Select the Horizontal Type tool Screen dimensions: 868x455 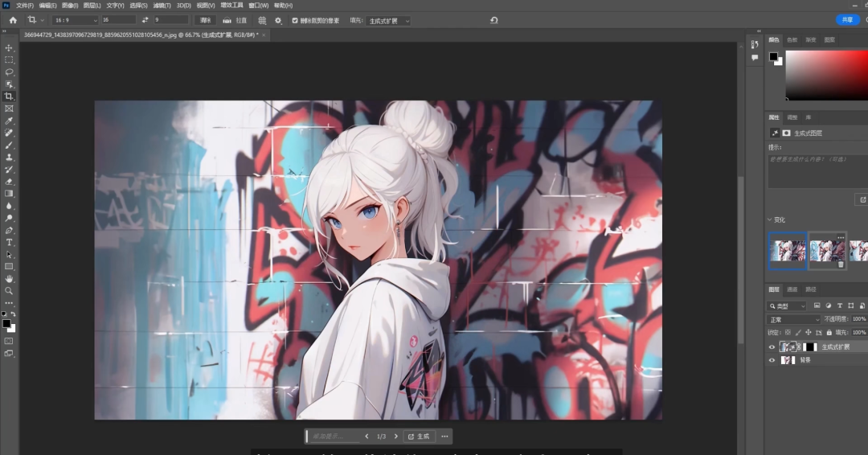click(x=10, y=242)
